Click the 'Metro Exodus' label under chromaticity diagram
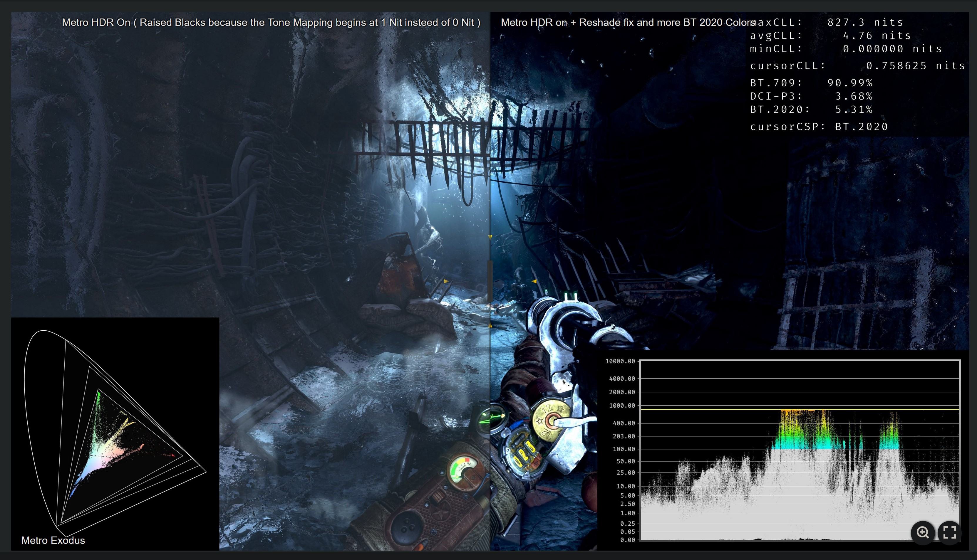Viewport: 977px width, 560px height. pos(53,540)
